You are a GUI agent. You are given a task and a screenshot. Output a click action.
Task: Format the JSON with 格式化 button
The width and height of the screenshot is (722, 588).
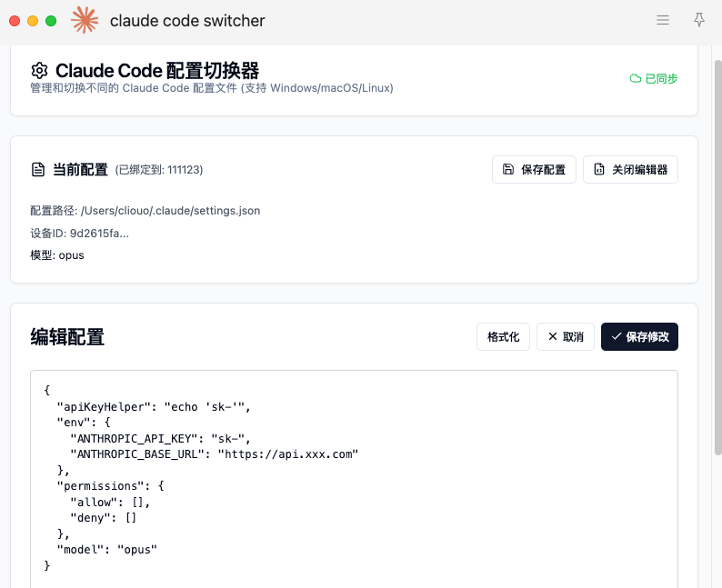(x=503, y=337)
